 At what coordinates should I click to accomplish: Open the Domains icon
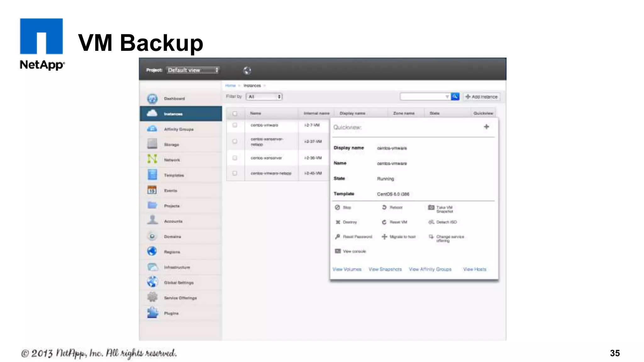152,236
